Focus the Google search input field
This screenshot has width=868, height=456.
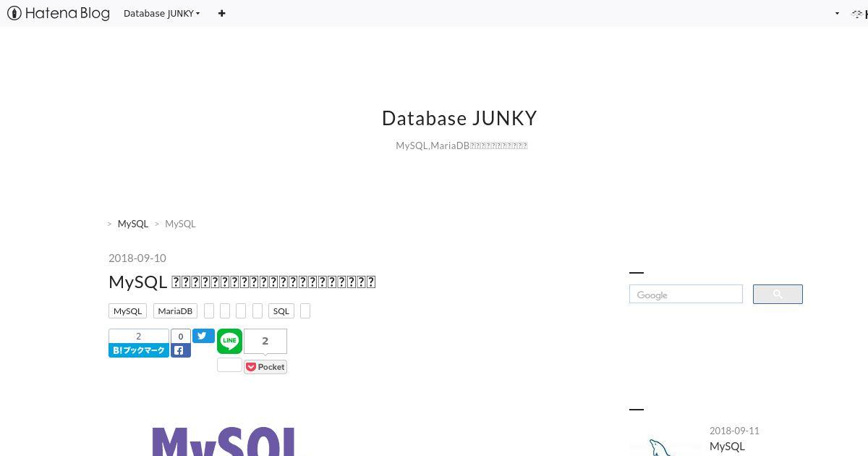point(686,295)
